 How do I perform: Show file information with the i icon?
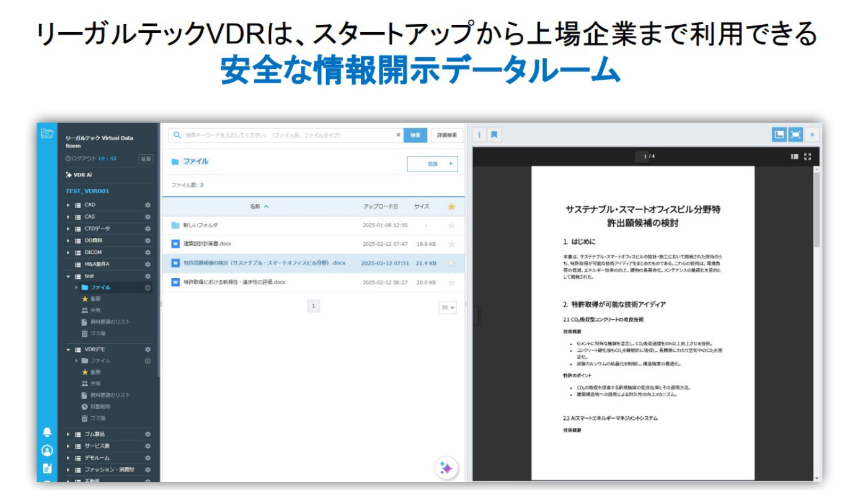tap(479, 134)
